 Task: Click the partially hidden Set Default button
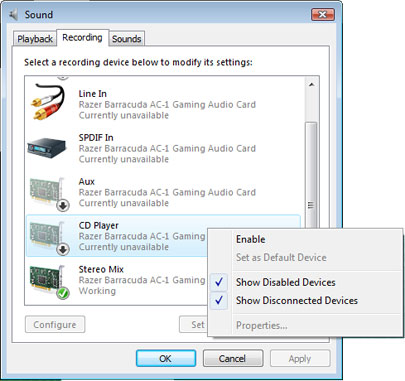(194, 325)
